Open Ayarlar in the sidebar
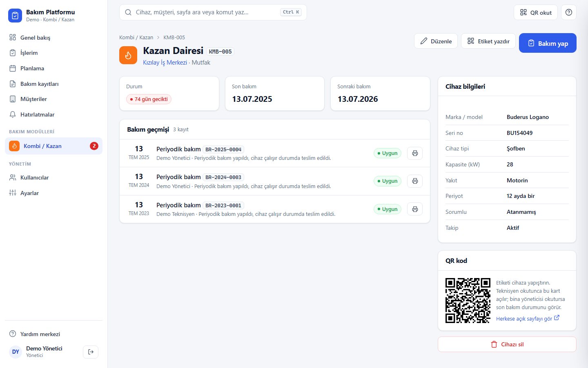The image size is (588, 368). click(53, 193)
